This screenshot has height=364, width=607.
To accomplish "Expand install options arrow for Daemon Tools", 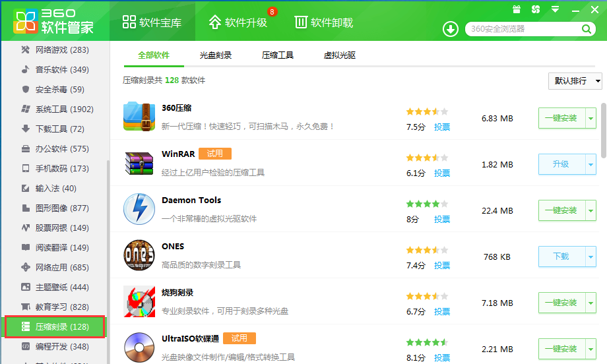I will 591,210.
